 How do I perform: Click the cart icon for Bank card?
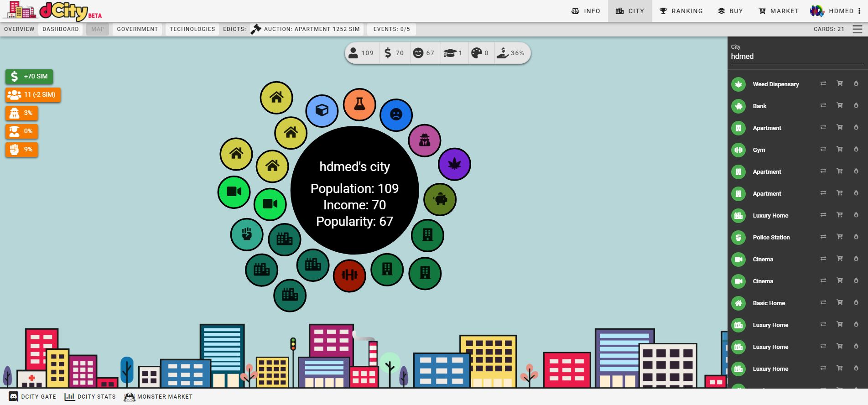pos(840,105)
